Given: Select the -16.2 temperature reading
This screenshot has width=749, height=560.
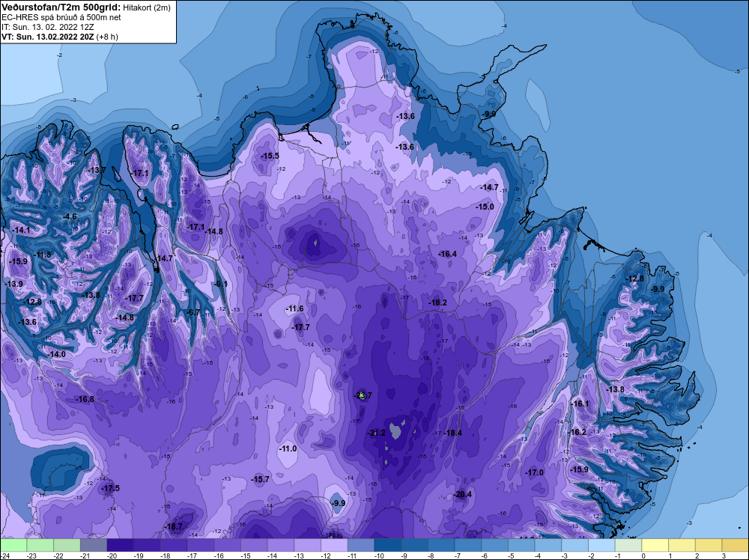Looking at the screenshot, I should pos(577,432).
